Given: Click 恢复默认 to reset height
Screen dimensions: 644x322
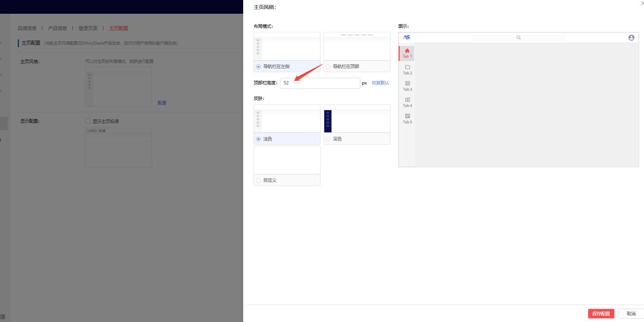Looking at the screenshot, I should click(x=380, y=83).
